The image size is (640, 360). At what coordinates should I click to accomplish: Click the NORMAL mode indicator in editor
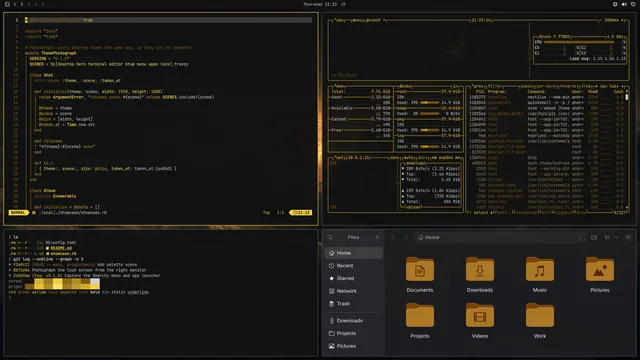tap(18, 213)
